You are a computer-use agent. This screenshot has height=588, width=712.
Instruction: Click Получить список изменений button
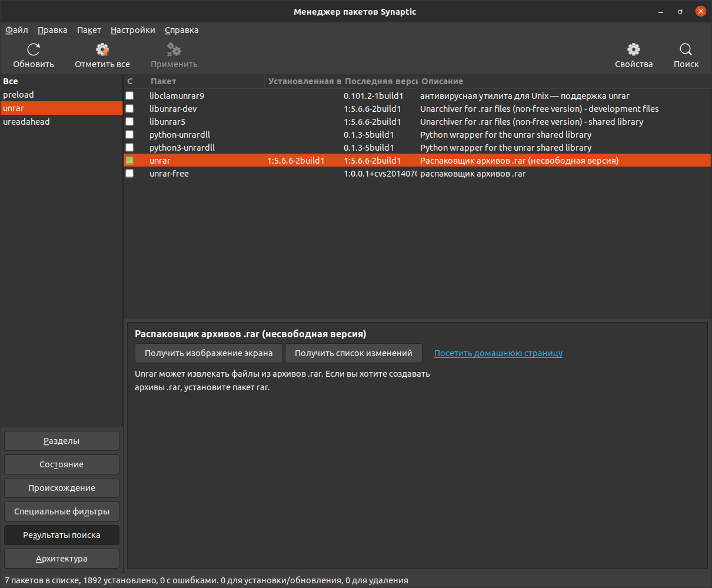click(x=353, y=353)
